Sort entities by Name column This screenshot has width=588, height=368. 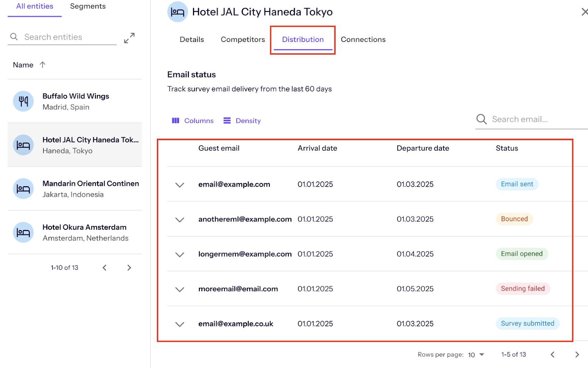point(23,65)
